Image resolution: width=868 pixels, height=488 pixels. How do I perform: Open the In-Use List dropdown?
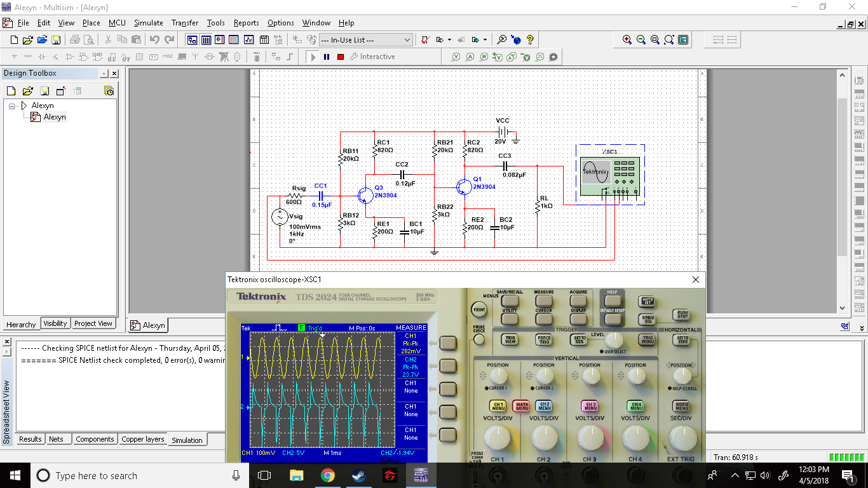click(367, 39)
